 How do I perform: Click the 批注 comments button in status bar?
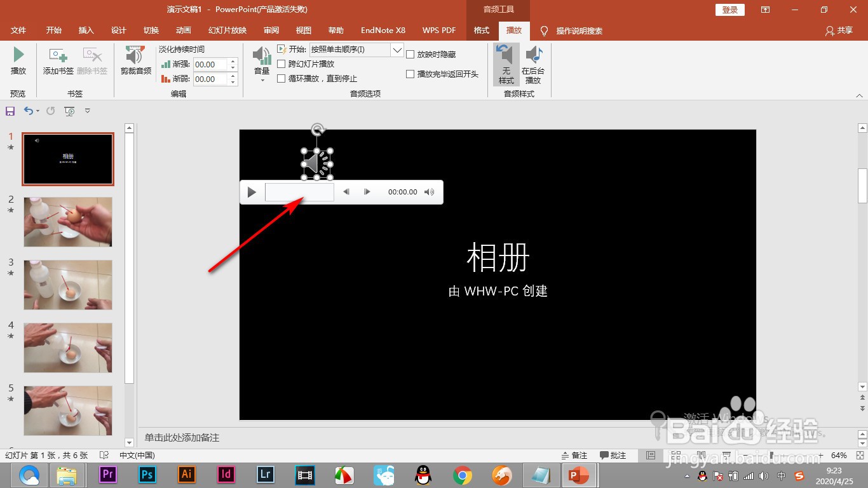pos(613,455)
